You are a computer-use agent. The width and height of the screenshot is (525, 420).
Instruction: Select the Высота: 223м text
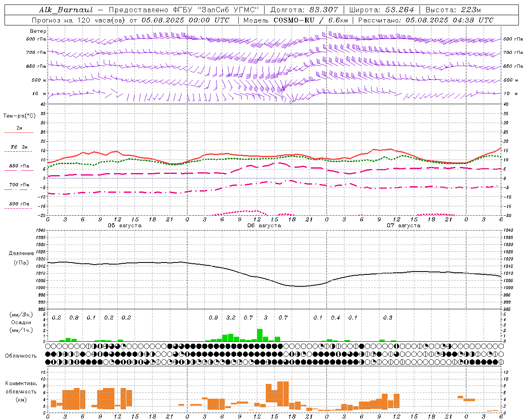click(x=453, y=10)
